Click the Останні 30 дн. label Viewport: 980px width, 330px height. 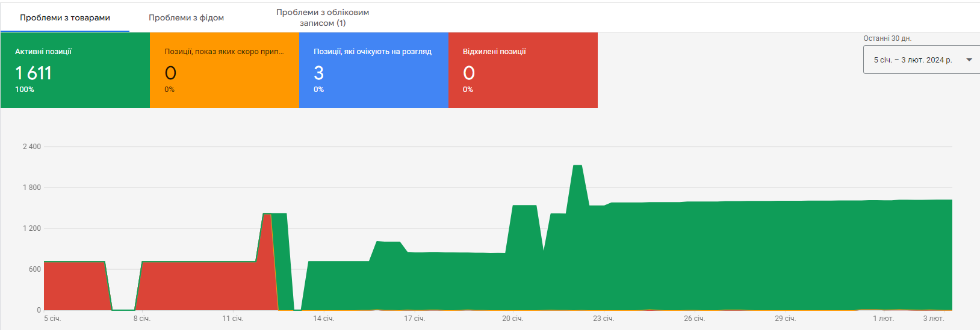coord(887,38)
